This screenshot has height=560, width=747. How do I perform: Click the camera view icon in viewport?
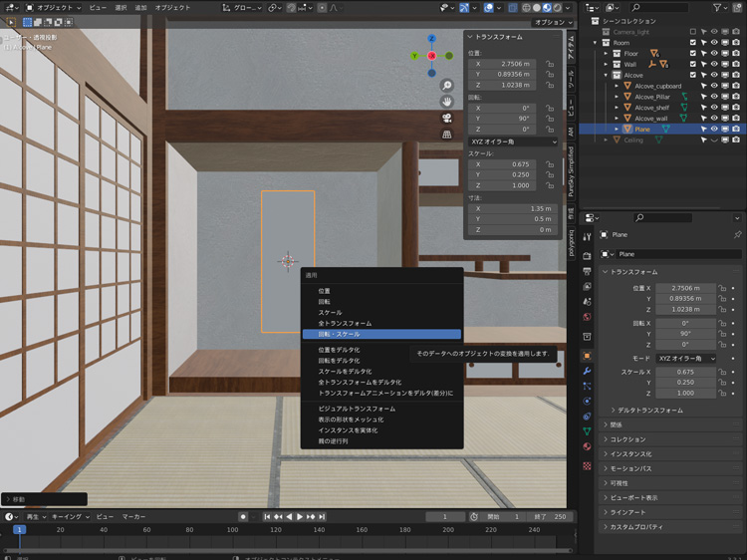(447, 118)
